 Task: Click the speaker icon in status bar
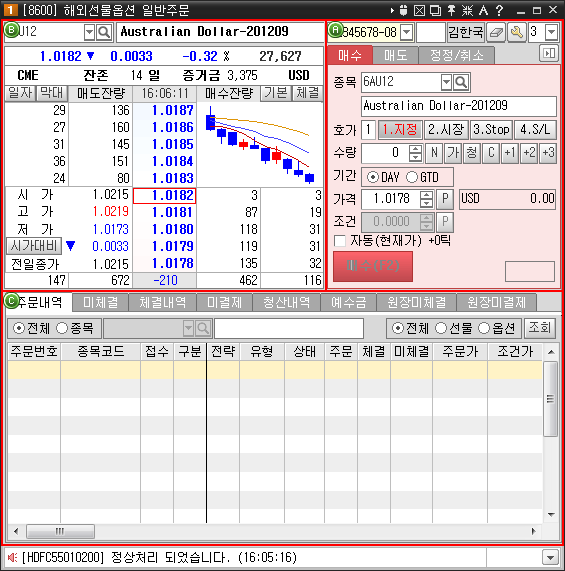pos(12,557)
